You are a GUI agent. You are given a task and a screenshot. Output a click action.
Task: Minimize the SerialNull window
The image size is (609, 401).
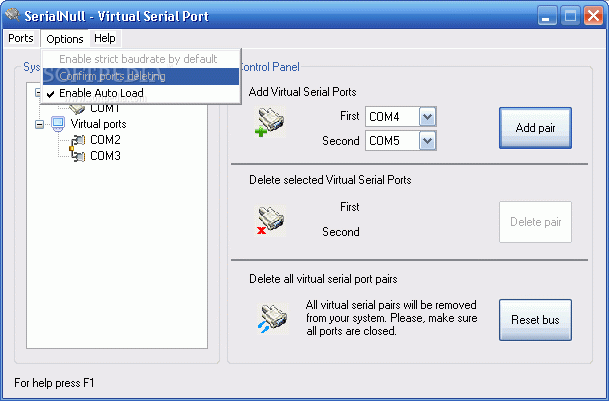[547, 16]
